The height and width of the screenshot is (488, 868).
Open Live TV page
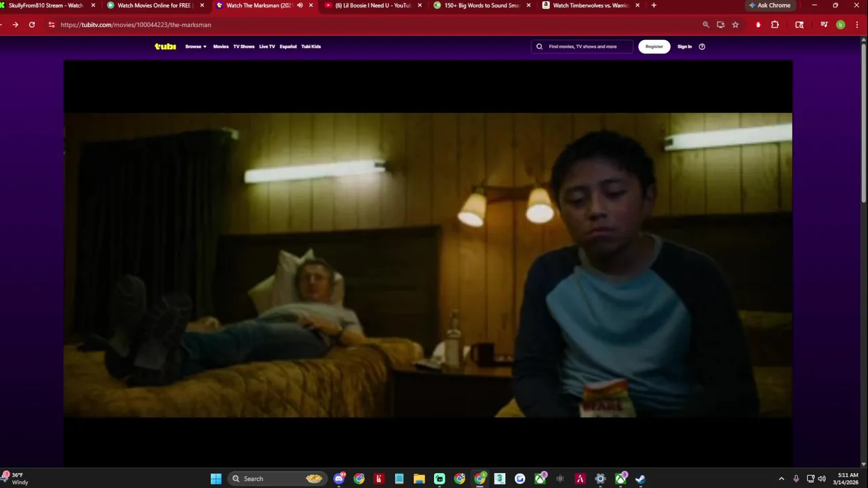pos(267,47)
